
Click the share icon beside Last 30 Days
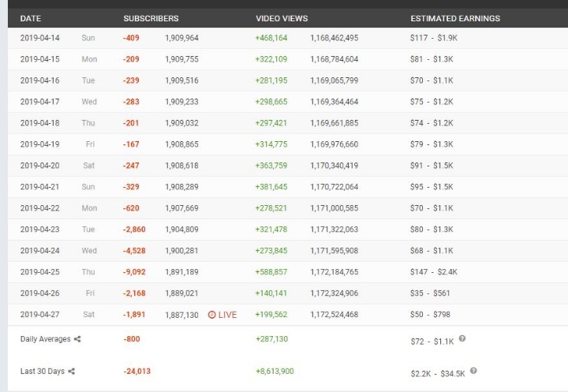[x=72, y=371]
